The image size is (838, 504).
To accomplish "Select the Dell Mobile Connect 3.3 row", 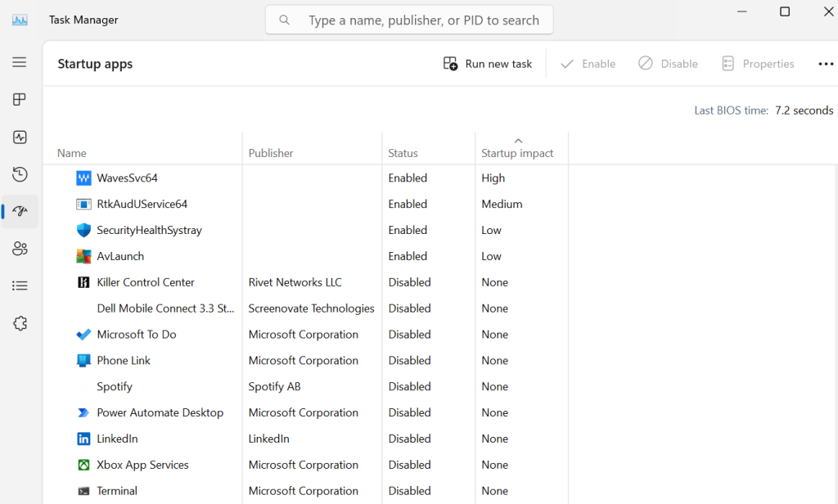I will (165, 308).
